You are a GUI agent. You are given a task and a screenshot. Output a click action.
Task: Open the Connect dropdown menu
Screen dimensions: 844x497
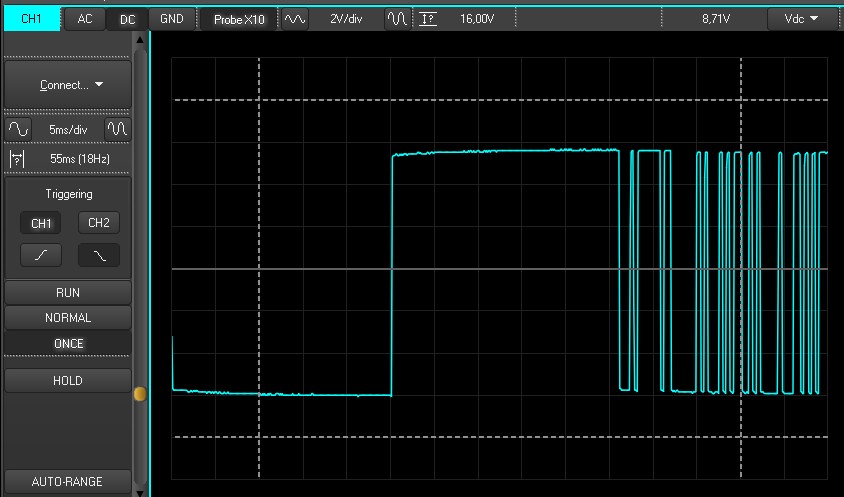pos(70,85)
